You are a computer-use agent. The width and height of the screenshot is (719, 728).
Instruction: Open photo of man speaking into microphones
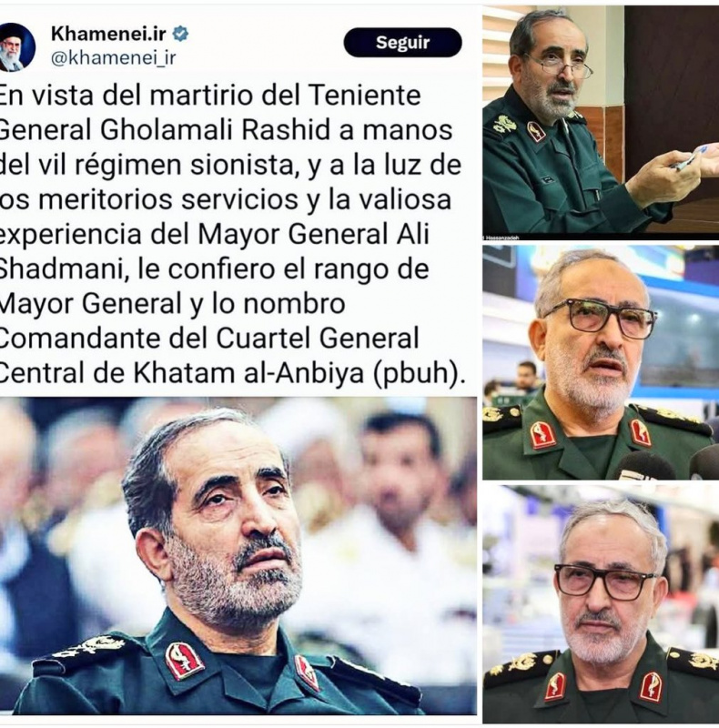pos(601,362)
